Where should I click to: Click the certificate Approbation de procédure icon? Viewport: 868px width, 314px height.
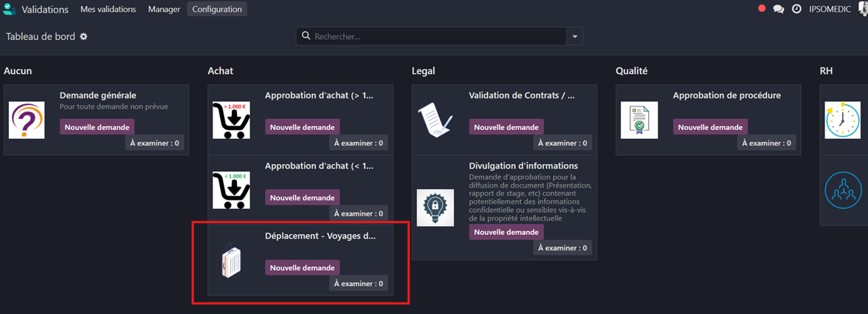(x=639, y=120)
